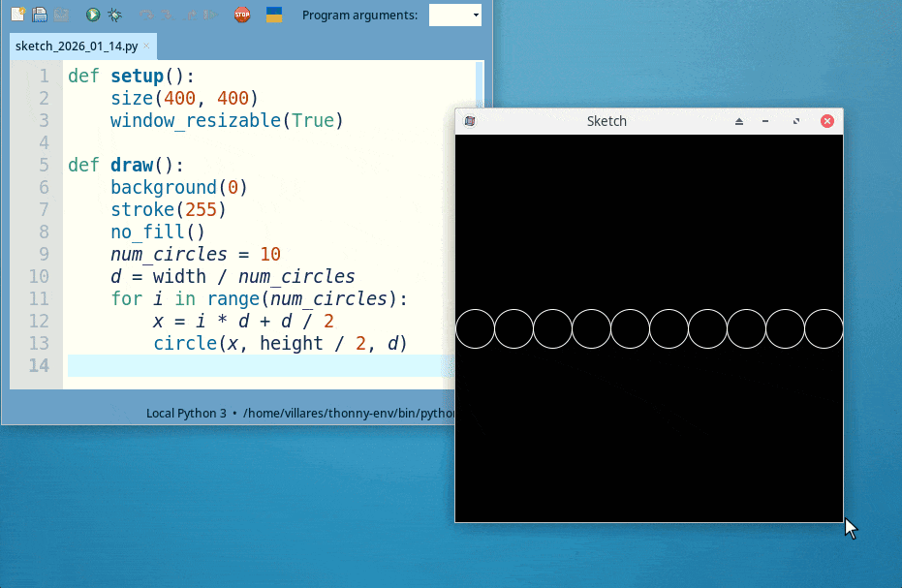Click the Step out debug icon

point(190,15)
